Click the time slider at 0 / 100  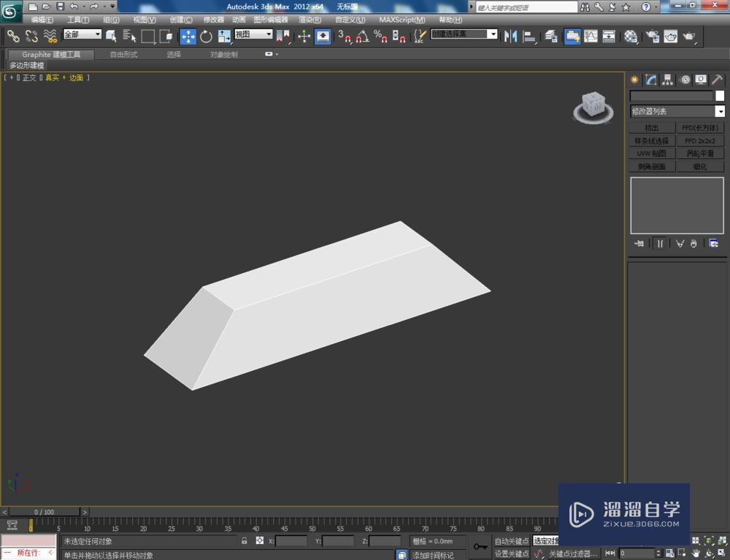(45, 512)
